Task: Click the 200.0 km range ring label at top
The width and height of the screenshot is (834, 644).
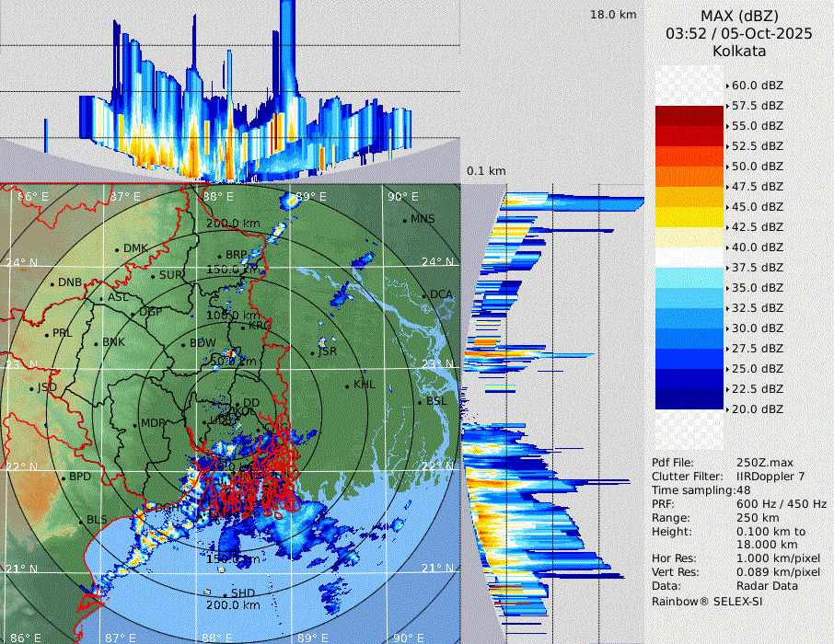Action: (x=233, y=224)
